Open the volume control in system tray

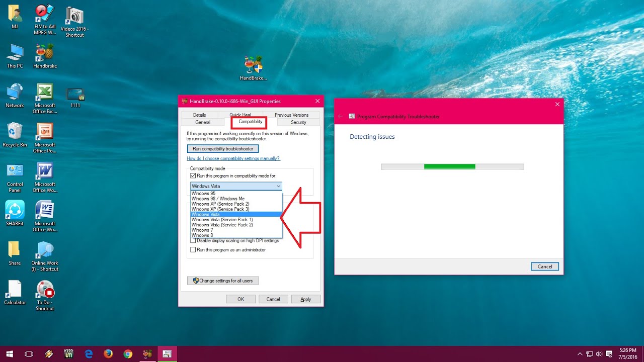click(x=599, y=354)
